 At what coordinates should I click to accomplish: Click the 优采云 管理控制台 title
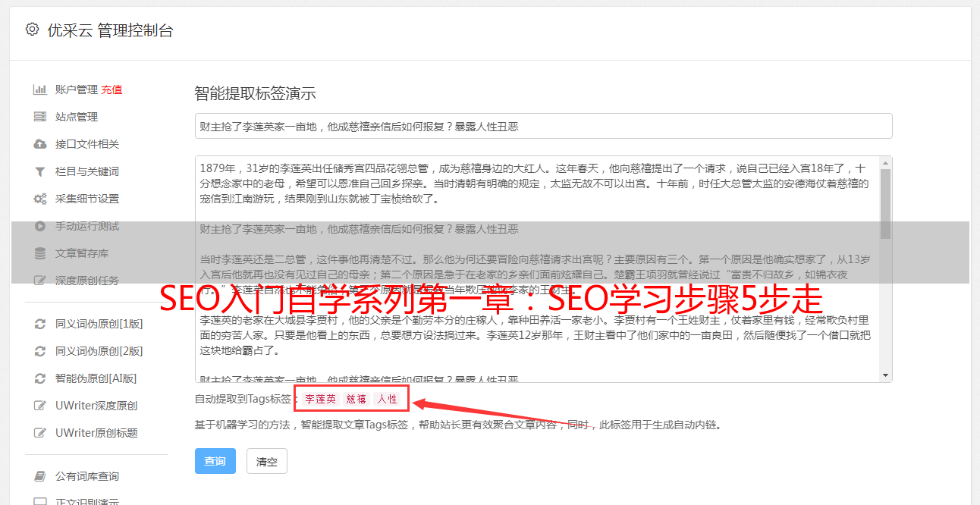[110, 30]
